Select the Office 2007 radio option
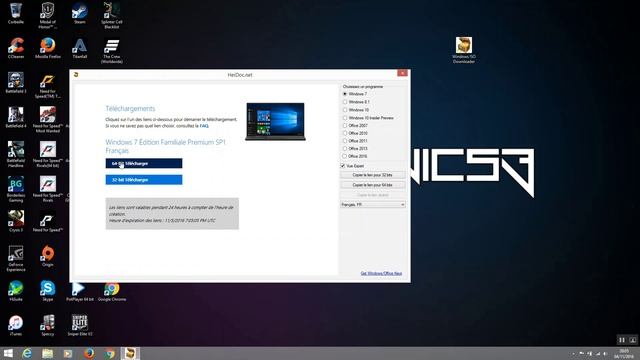Image resolution: width=640 pixels, height=360 pixels. [x=345, y=125]
